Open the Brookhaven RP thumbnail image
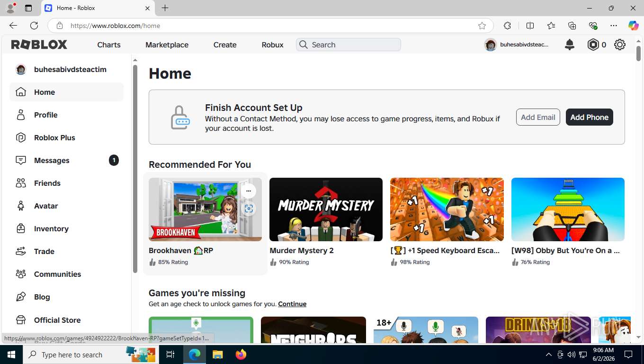Screen dimensions: 644x364 pyautogui.click(x=205, y=209)
